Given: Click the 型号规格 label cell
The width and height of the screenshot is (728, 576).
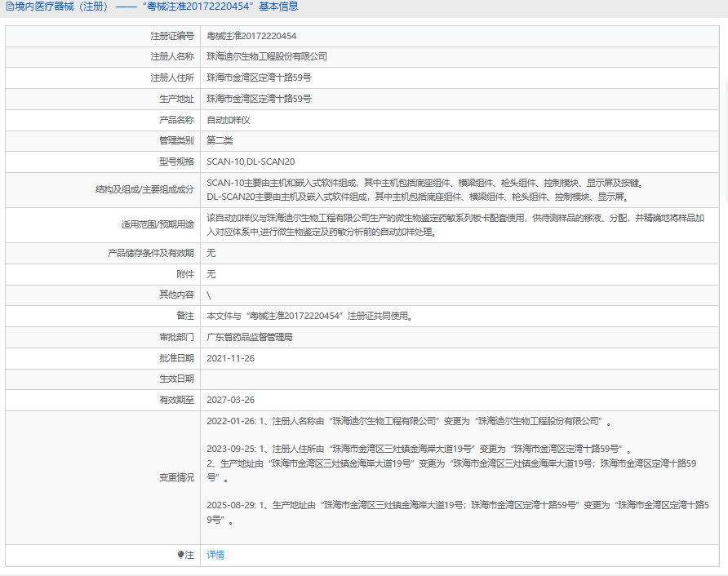Looking at the screenshot, I should pyautogui.click(x=103, y=162).
